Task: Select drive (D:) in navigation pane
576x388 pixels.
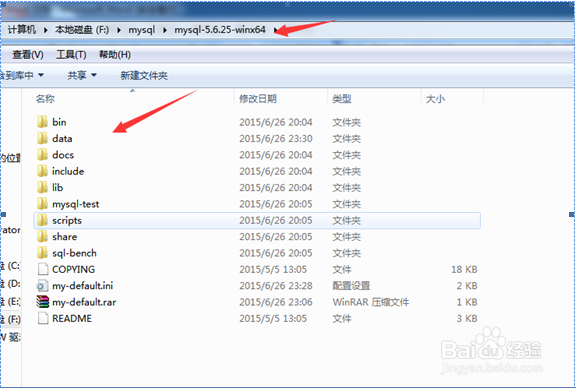Action: pos(10,284)
